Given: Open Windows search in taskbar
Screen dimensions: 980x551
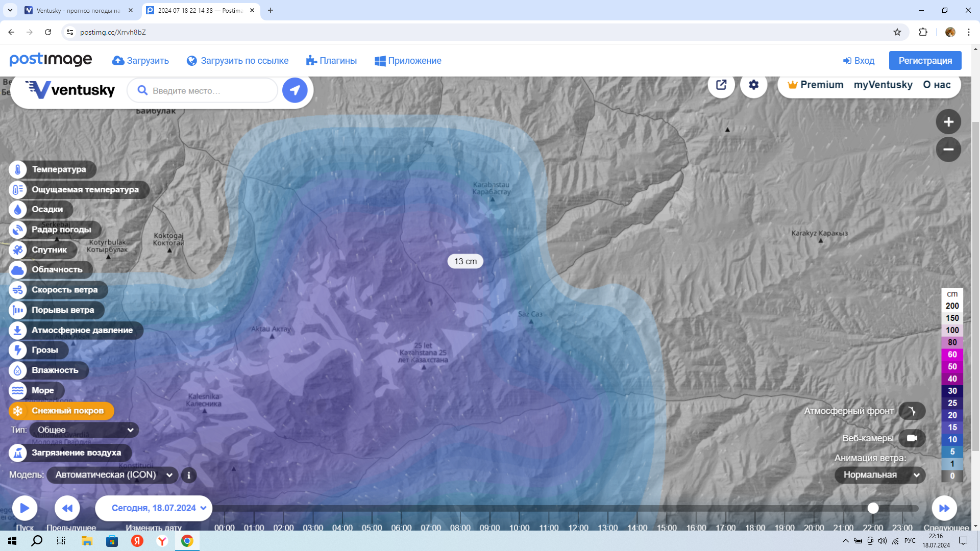Looking at the screenshot, I should coord(37,541).
